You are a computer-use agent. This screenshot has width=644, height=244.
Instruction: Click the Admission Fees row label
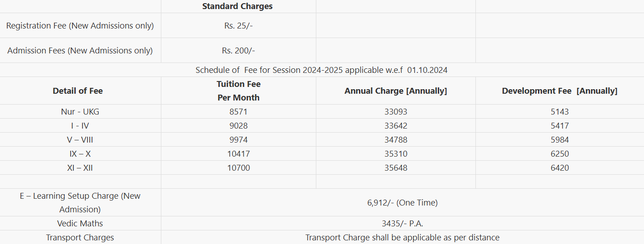(80, 51)
